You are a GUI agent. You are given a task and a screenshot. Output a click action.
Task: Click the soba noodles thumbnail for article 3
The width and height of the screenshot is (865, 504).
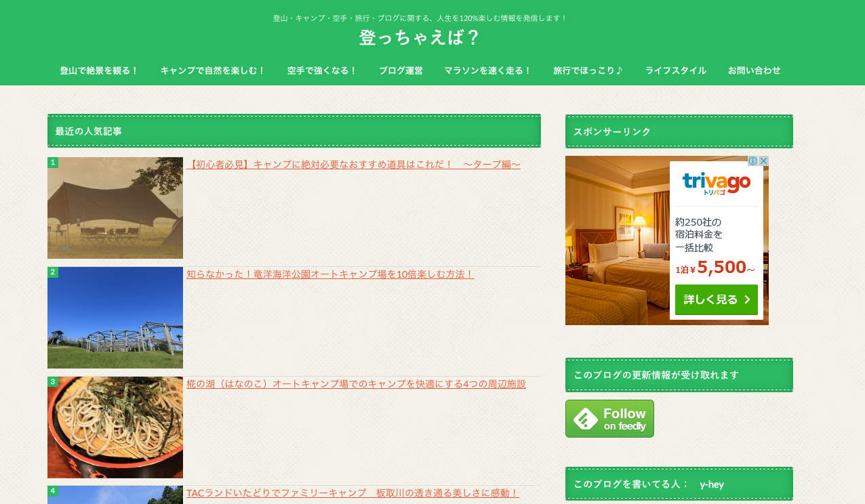pyautogui.click(x=115, y=427)
